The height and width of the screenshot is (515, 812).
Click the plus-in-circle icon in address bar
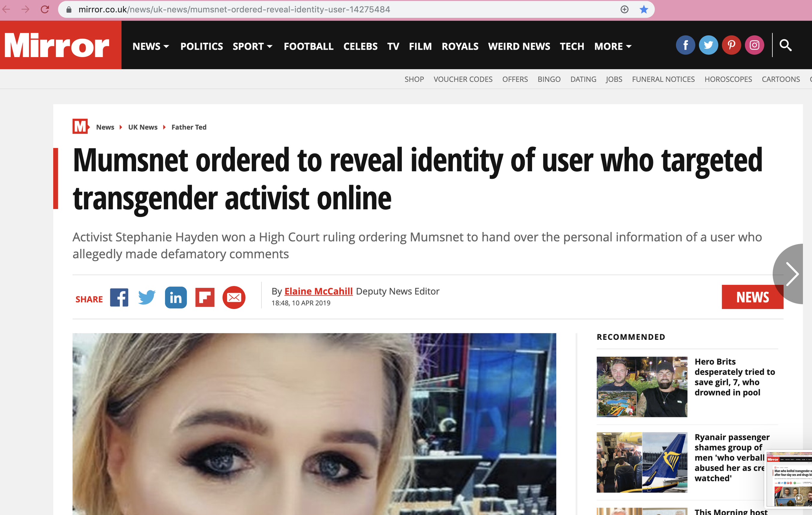(x=624, y=9)
